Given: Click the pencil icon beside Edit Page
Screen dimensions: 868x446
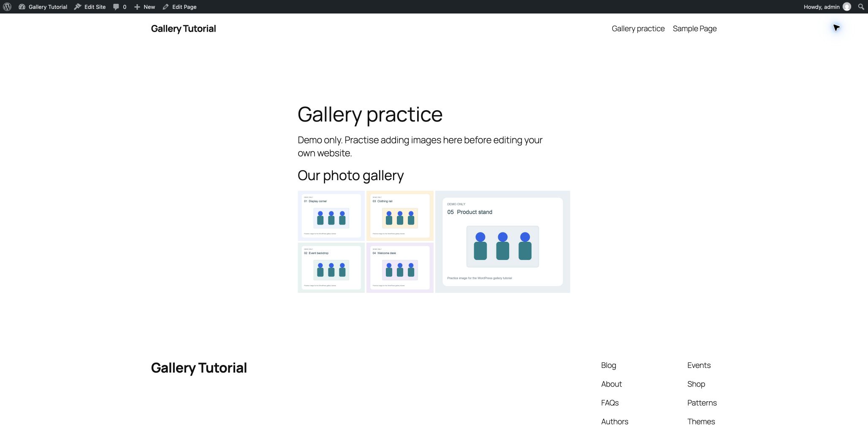Looking at the screenshot, I should coord(165,7).
